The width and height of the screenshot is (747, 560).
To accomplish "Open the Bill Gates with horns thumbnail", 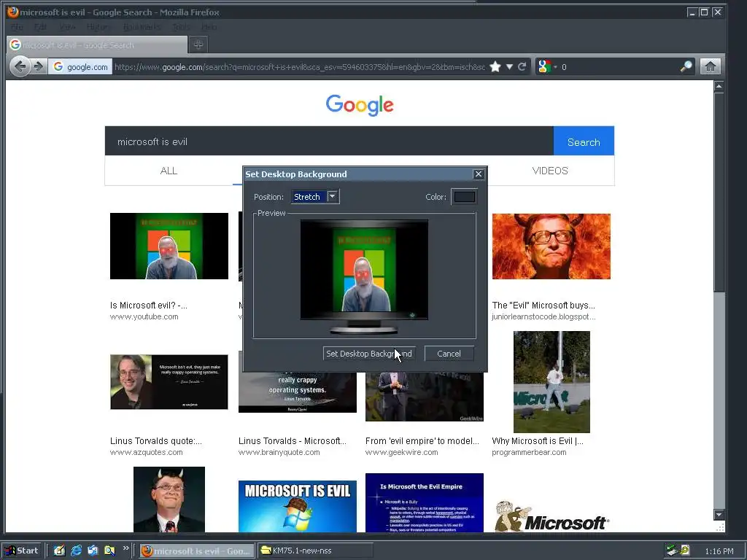I will pyautogui.click(x=169, y=499).
